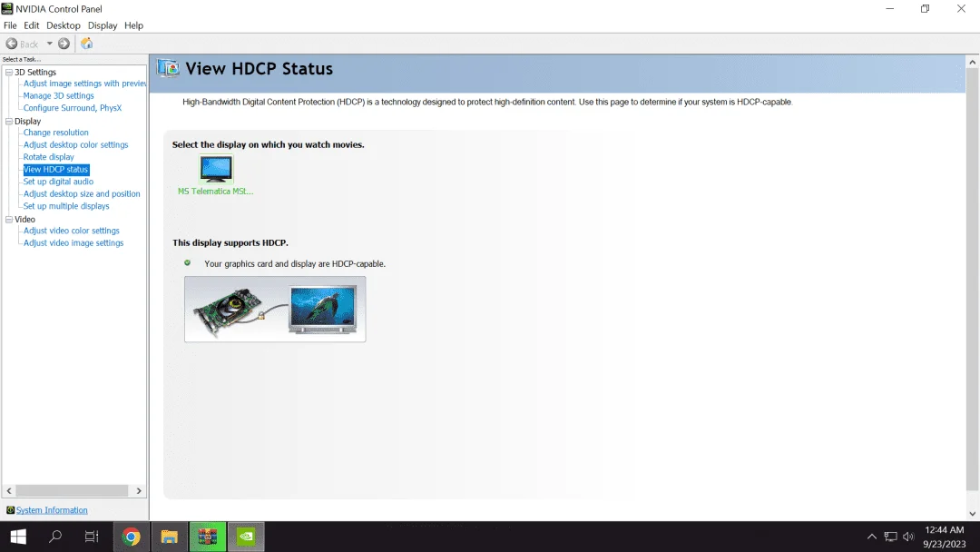The height and width of the screenshot is (552, 980).
Task: Open Set up digital audio
Action: pyautogui.click(x=58, y=182)
